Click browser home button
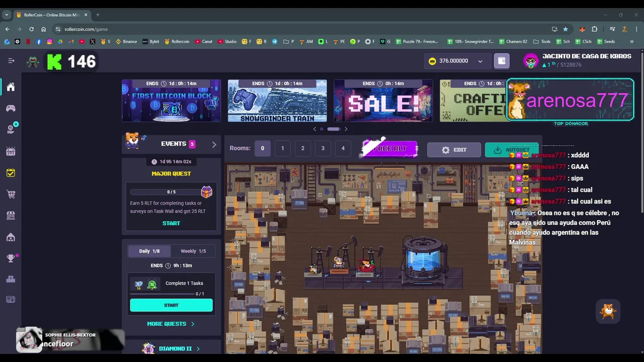Viewport: 644px width, 362px height. (43, 29)
